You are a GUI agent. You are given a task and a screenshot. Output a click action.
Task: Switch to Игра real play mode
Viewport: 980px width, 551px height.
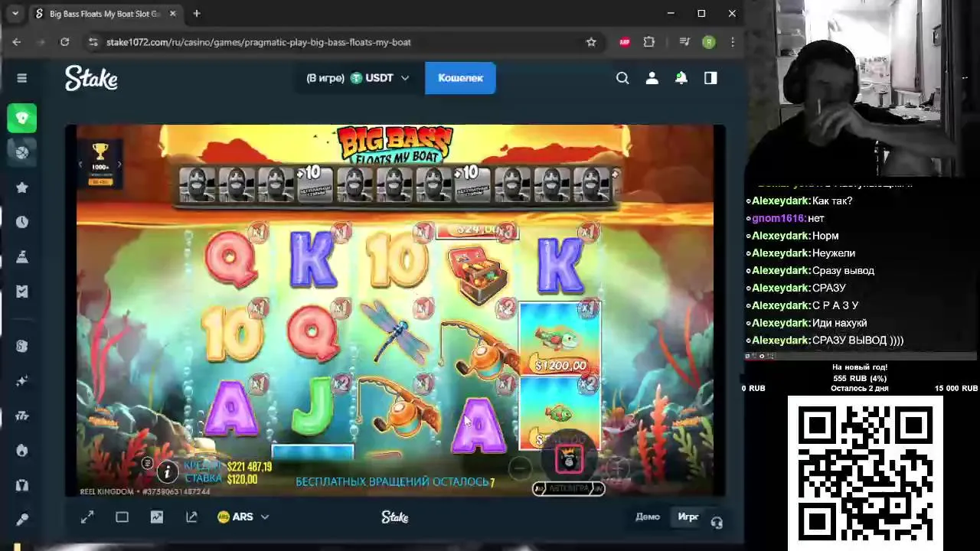(x=688, y=517)
